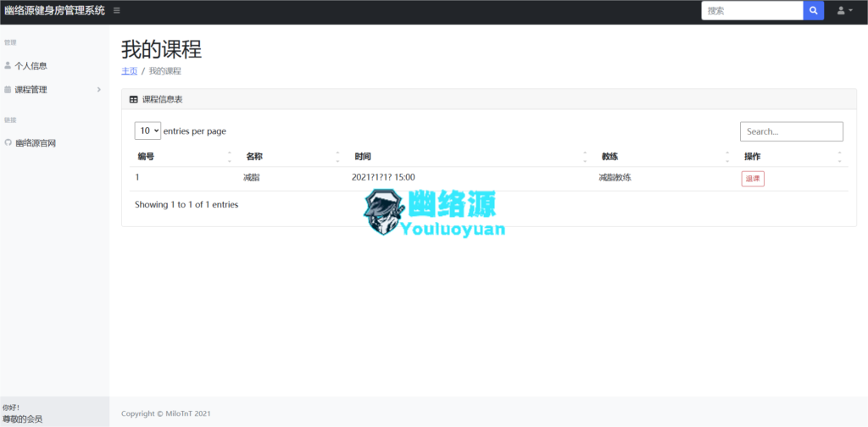Click the person icon beside 个人信息
Screen dimensions: 868x427
click(x=8, y=65)
